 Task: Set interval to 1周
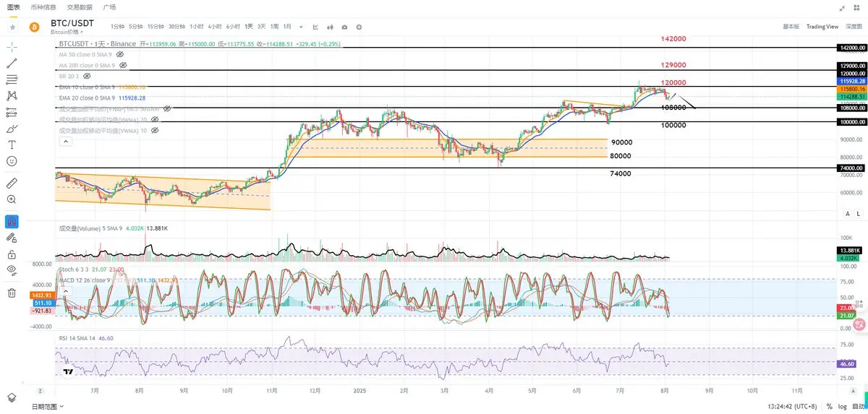pos(274,27)
